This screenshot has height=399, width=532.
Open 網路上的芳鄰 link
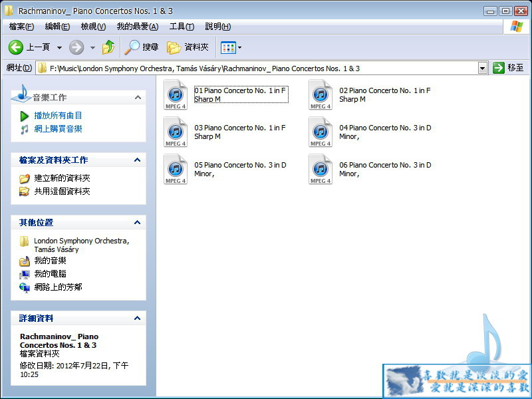coord(58,287)
